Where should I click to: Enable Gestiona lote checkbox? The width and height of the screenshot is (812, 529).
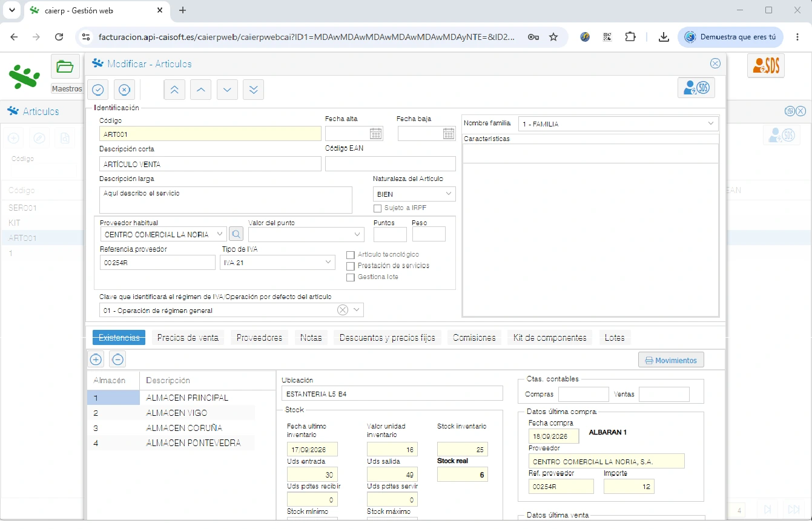click(x=350, y=277)
